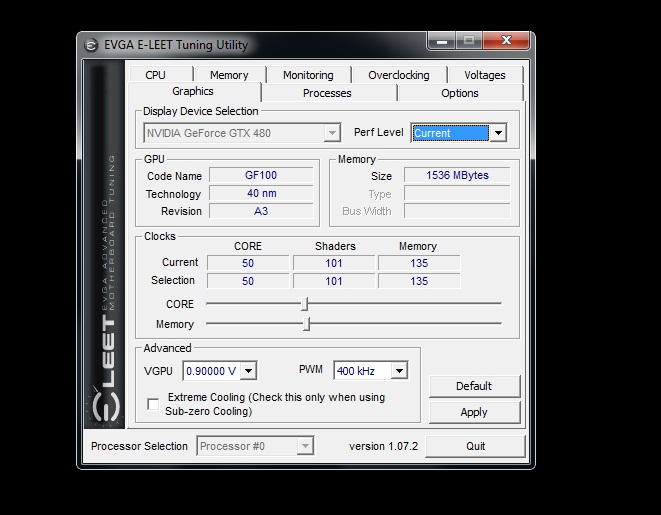Show the Options tab
This screenshot has height=515, width=661.
click(460, 93)
